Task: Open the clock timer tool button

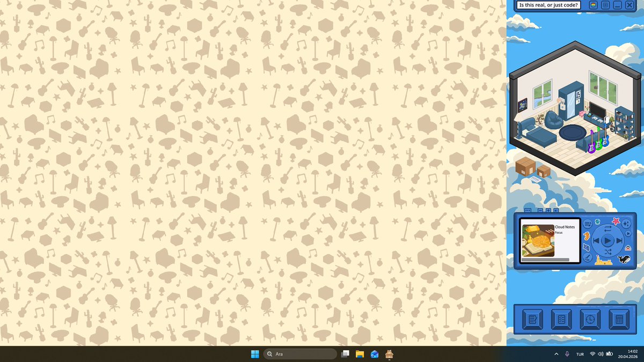Action: pos(590,320)
